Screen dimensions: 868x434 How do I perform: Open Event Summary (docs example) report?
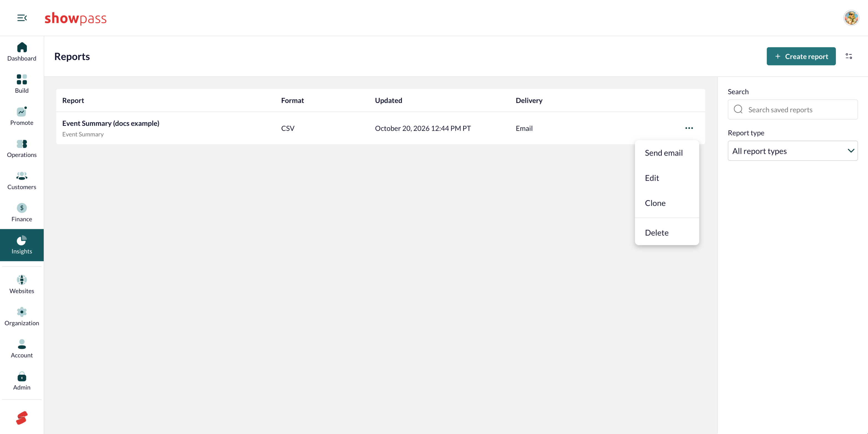[111, 123]
